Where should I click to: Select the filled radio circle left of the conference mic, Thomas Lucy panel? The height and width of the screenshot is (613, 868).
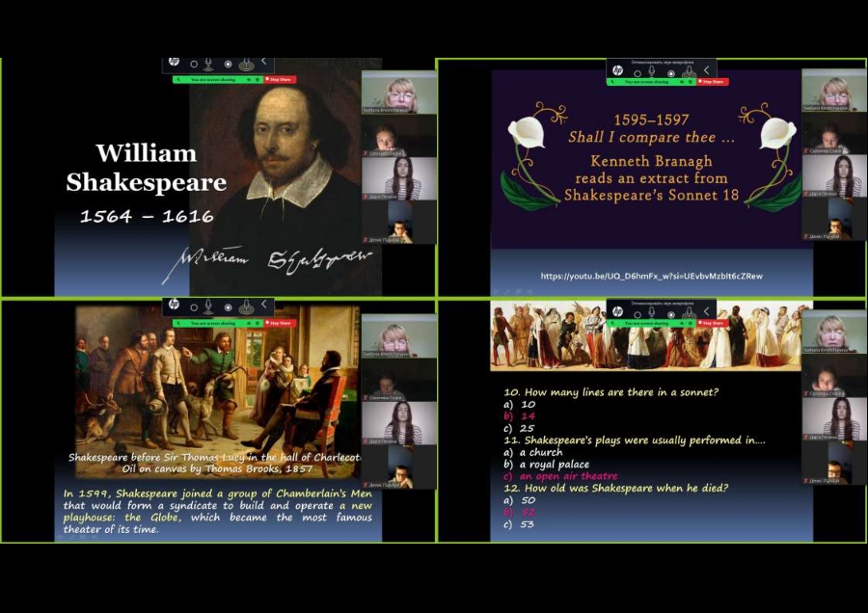click(228, 307)
